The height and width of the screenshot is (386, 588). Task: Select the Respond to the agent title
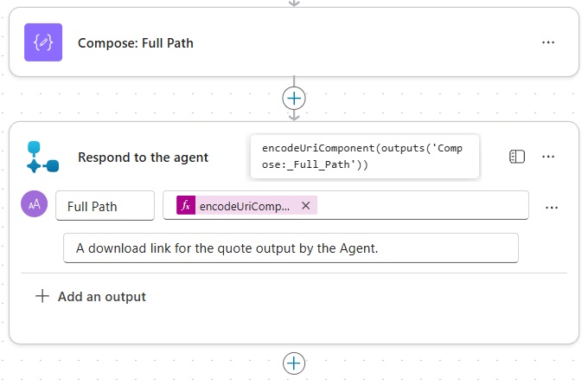click(x=143, y=158)
